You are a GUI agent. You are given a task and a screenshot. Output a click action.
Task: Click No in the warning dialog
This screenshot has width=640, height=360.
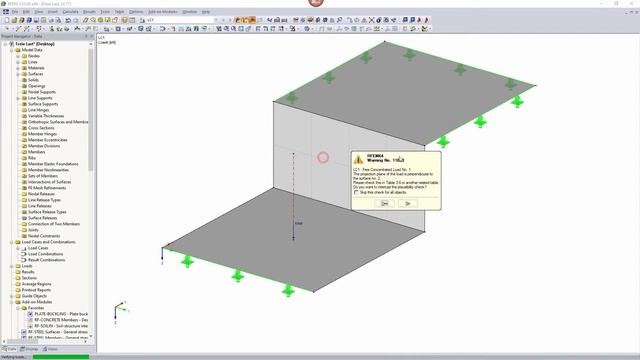click(x=407, y=203)
